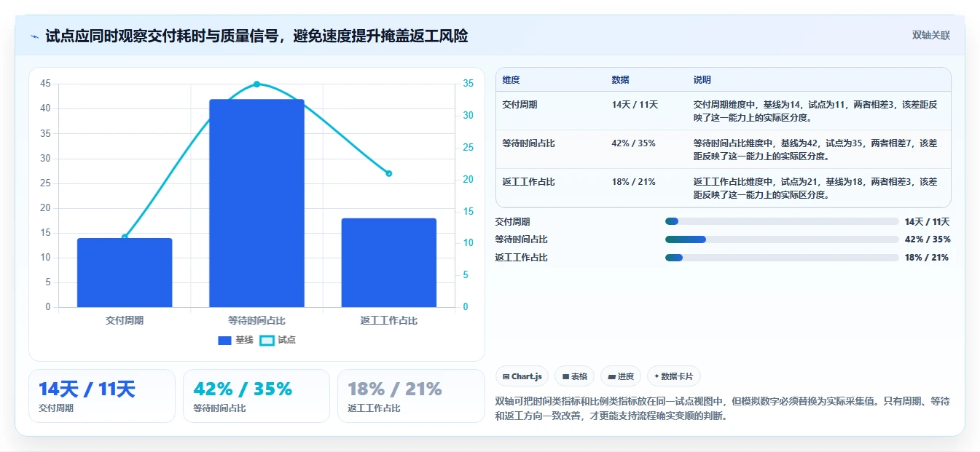Click the 返工工作占比 label beside the progress bars

pyautogui.click(x=522, y=258)
